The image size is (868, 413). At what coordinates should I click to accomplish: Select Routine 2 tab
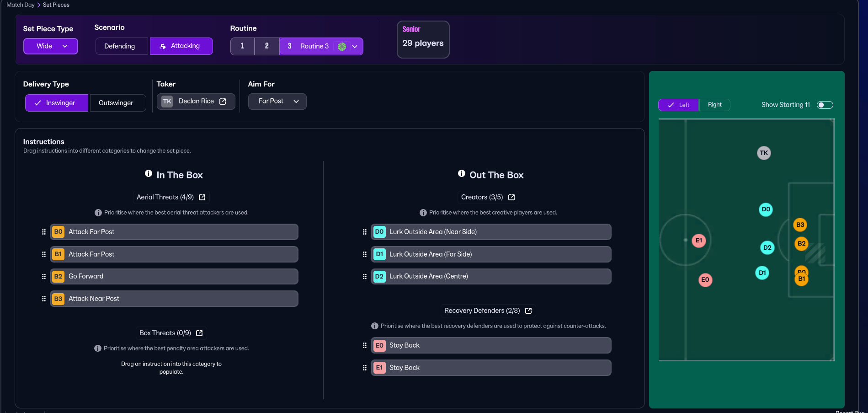[x=266, y=46]
